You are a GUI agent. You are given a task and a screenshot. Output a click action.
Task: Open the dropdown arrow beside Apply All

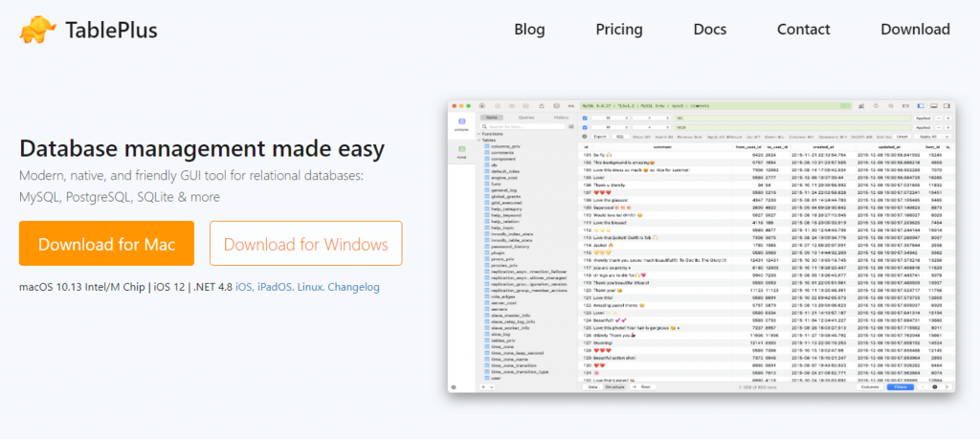pos(947,137)
